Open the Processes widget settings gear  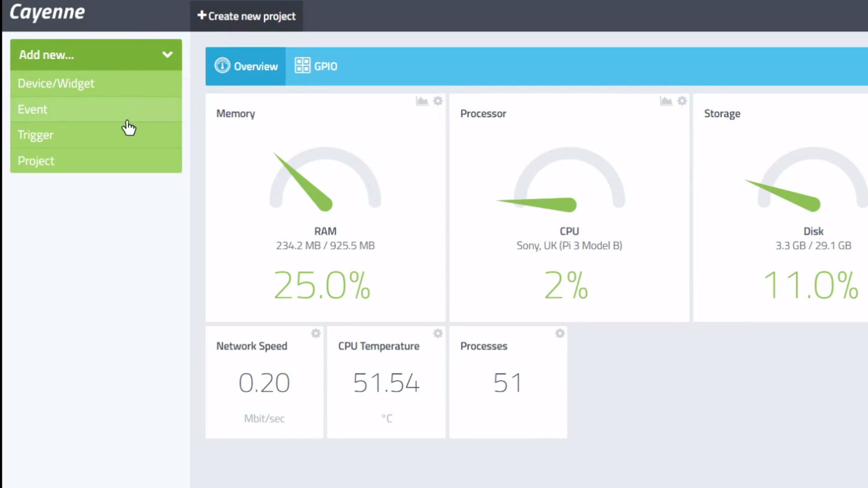pyautogui.click(x=560, y=333)
